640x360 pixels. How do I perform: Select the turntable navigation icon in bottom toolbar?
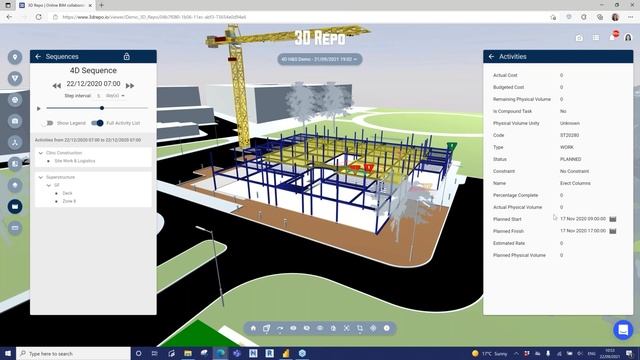(x=280, y=328)
